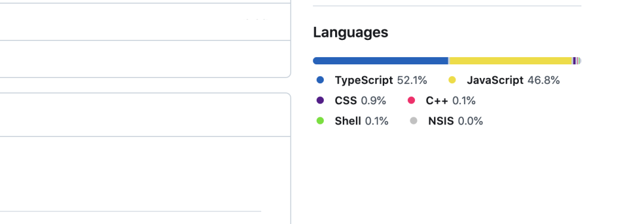644x224 pixels.
Task: Open the JavaScript language link
Action: point(495,80)
